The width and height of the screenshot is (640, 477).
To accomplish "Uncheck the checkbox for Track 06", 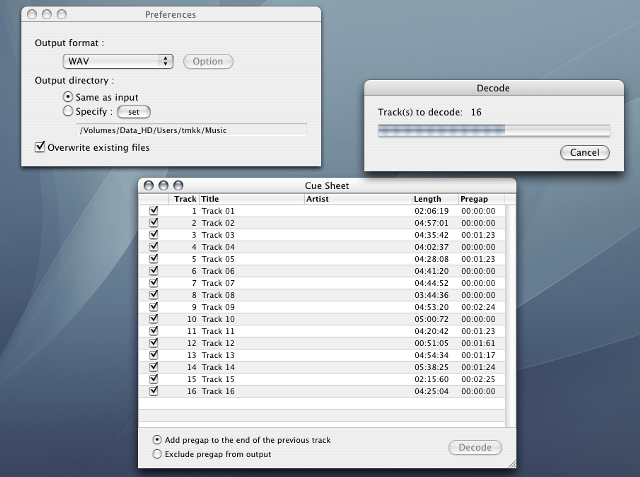I will pyautogui.click(x=153, y=271).
